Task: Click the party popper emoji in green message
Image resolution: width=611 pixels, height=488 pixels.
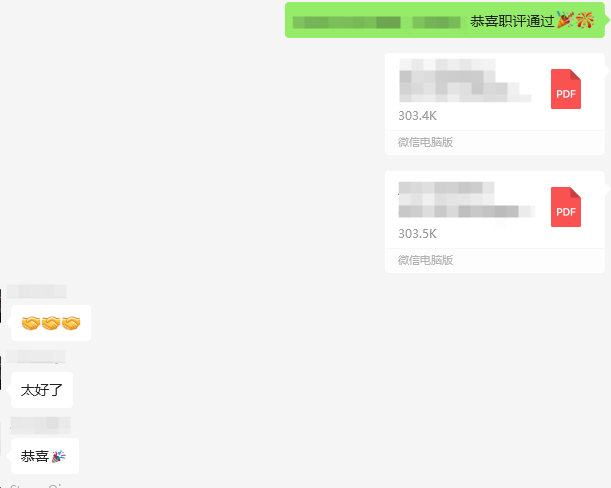Action: (x=565, y=20)
